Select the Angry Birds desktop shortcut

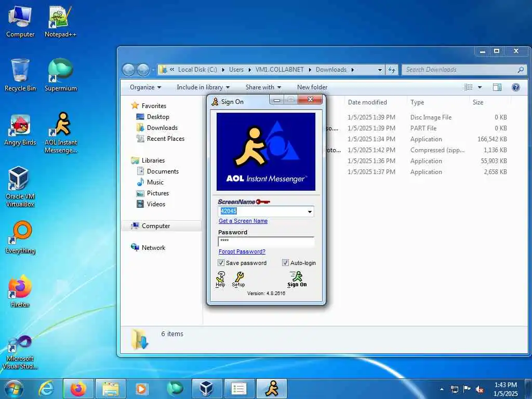(x=20, y=130)
